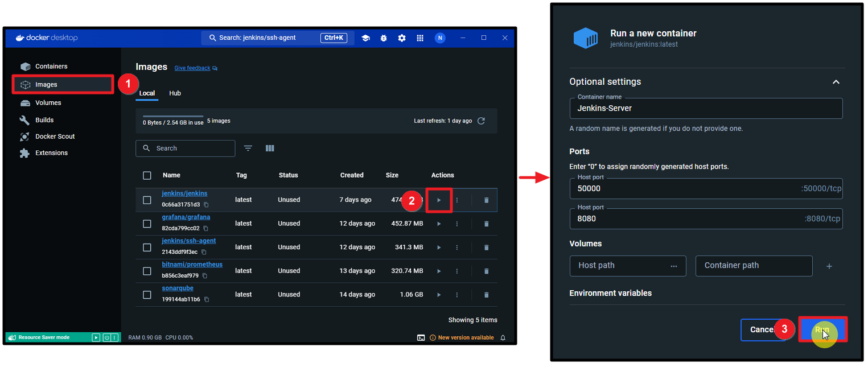
Task: Sort by the Created column header
Action: [352, 175]
